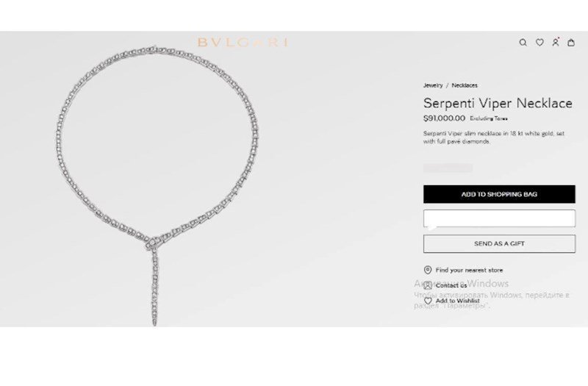Screen dimensions: 588x386
Task: Open wishlist heart icon in header
Action: pos(539,43)
